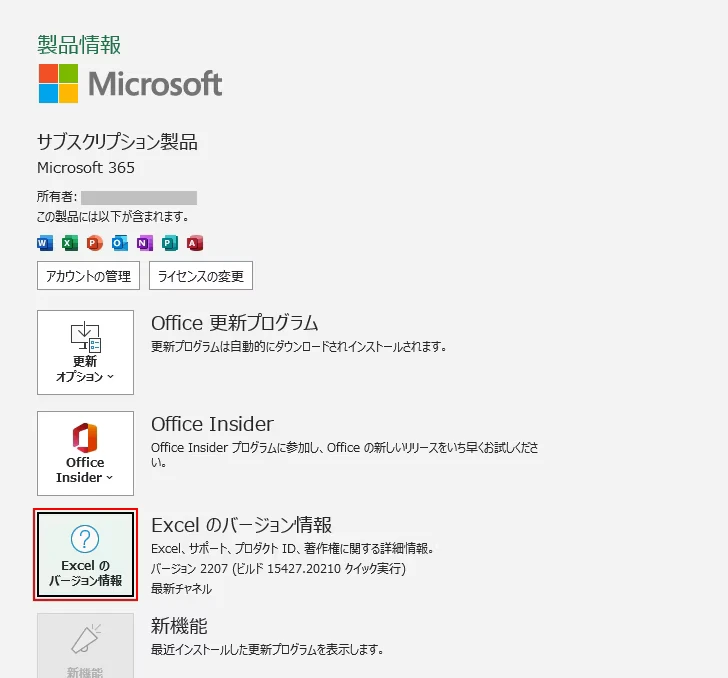Screen dimensions: 728x678
Task: Click the PowerPoint app icon
Action: click(95, 243)
